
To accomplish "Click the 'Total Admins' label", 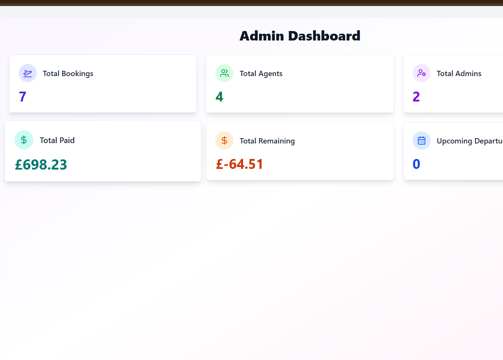I will tap(459, 73).
